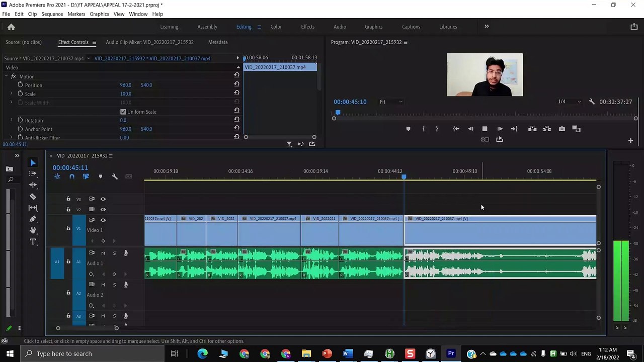This screenshot has height=362, width=644.
Task: Step forward one frame
Action: coord(500,129)
